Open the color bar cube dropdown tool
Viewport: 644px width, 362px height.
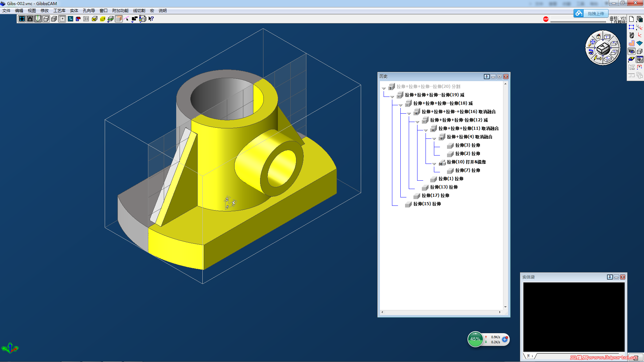[x=143, y=19]
